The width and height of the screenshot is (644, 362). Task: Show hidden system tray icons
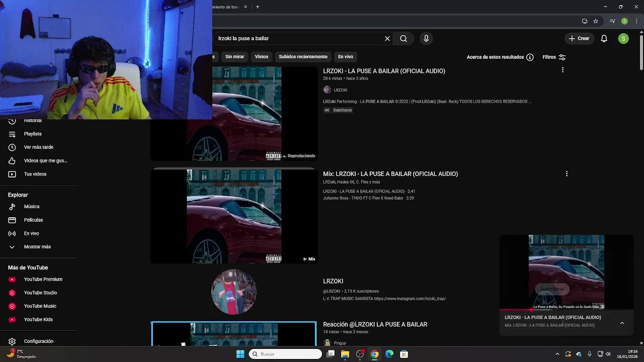point(557,354)
